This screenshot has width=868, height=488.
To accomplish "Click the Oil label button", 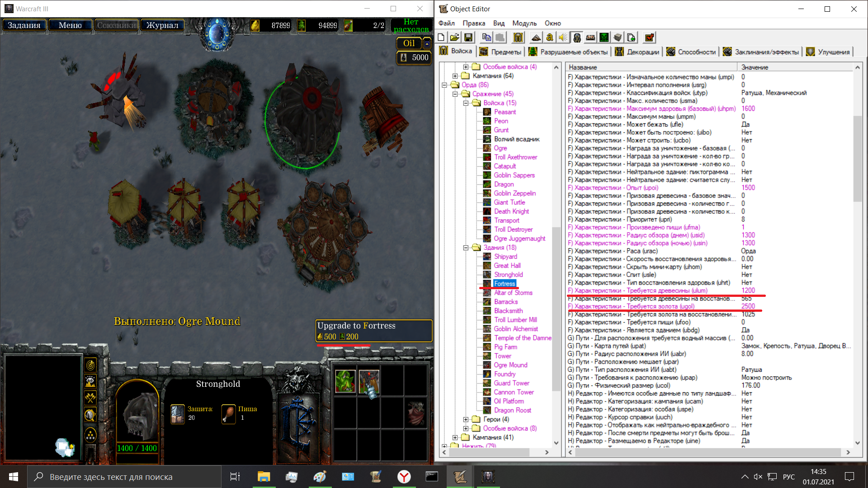I will tap(409, 43).
